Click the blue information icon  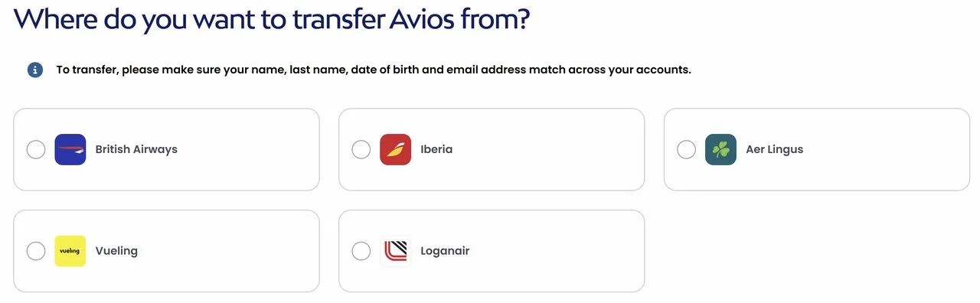point(35,70)
